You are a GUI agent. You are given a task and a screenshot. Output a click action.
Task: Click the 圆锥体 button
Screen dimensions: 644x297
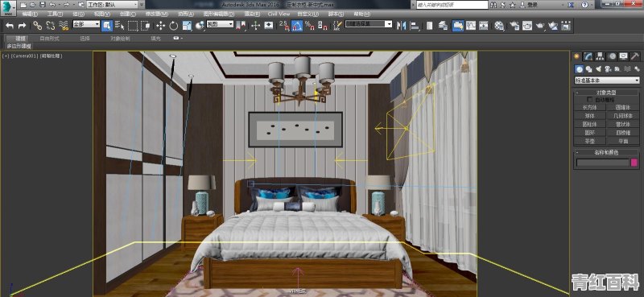pyautogui.click(x=623, y=107)
